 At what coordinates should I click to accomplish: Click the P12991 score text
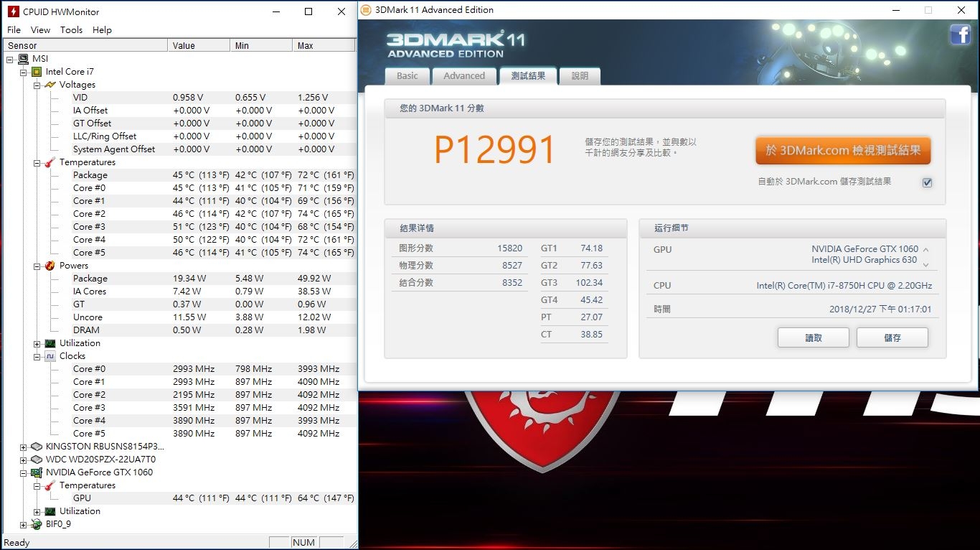[495, 151]
